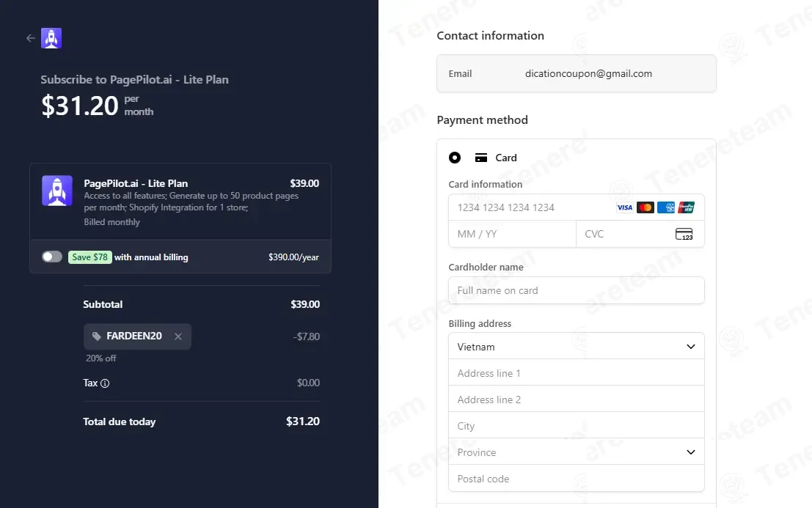Focus the Full name on card field

576,290
